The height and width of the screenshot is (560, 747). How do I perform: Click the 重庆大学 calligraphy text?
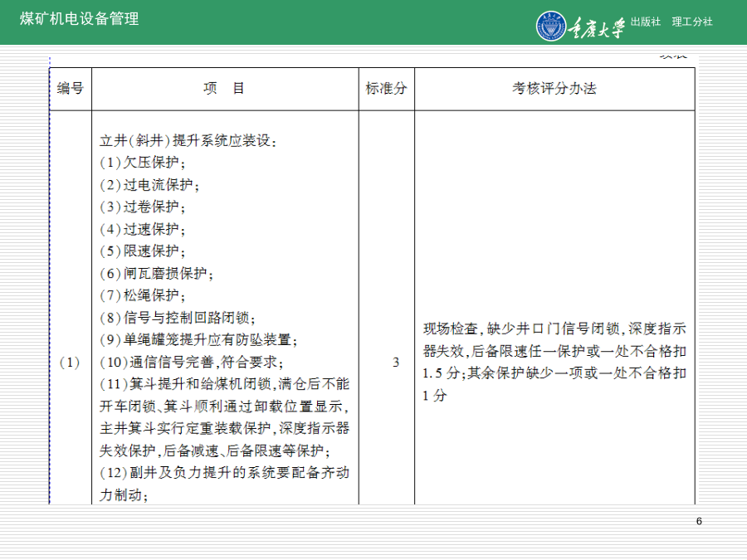[597, 27]
